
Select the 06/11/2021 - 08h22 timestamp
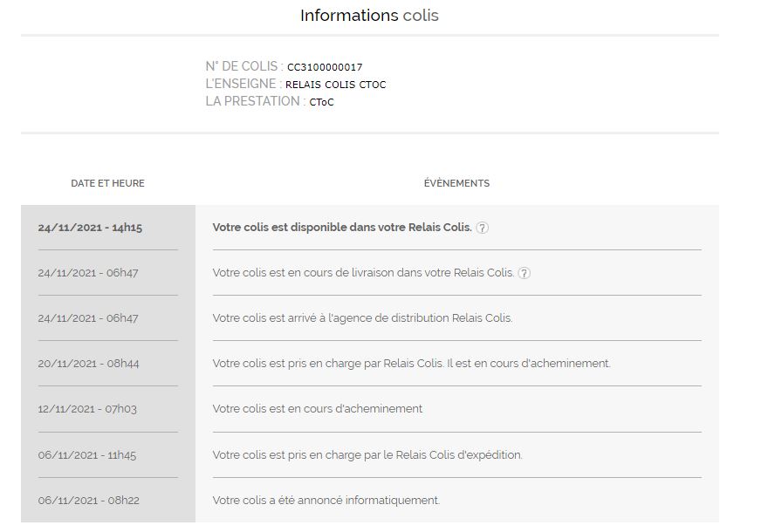coord(89,501)
